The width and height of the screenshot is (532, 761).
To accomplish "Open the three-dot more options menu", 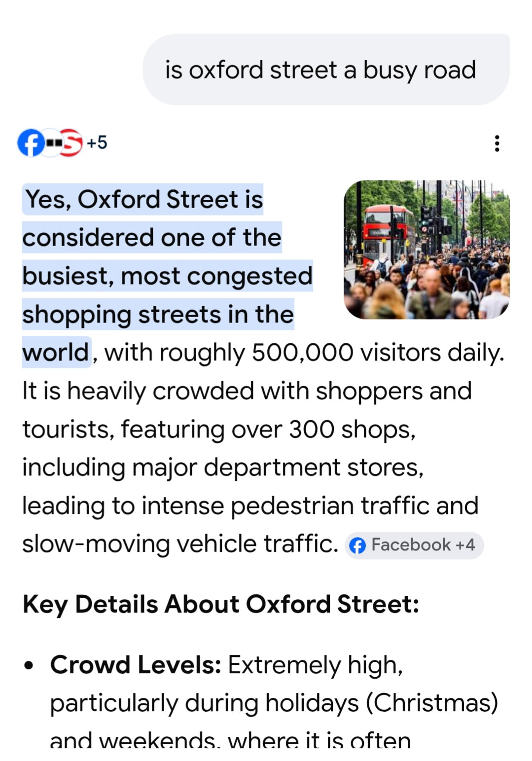I will tap(497, 144).
